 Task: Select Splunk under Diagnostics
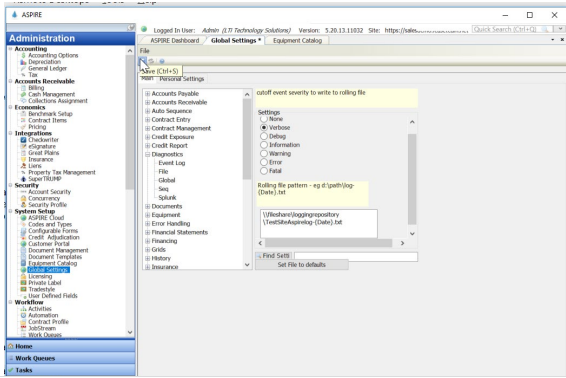(167, 197)
